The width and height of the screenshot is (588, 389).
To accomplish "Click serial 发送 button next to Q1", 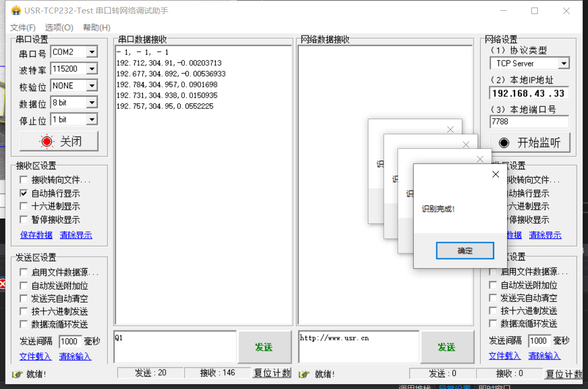I will [x=264, y=347].
